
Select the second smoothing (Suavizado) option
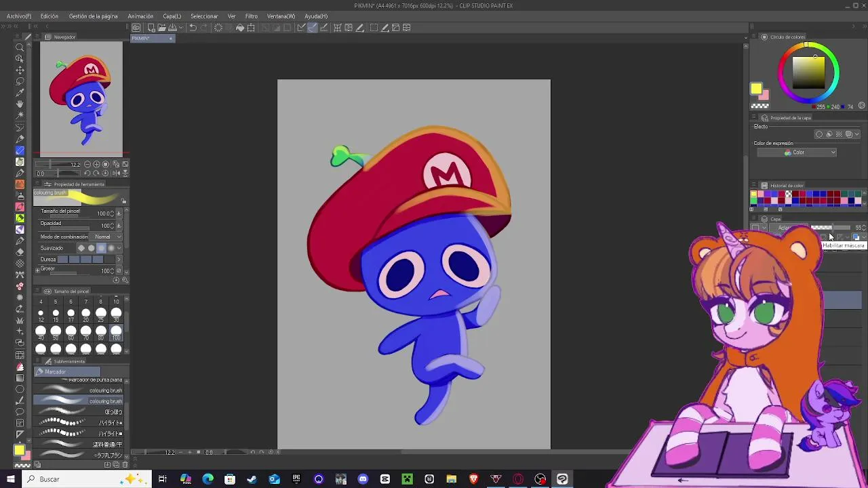coord(92,248)
